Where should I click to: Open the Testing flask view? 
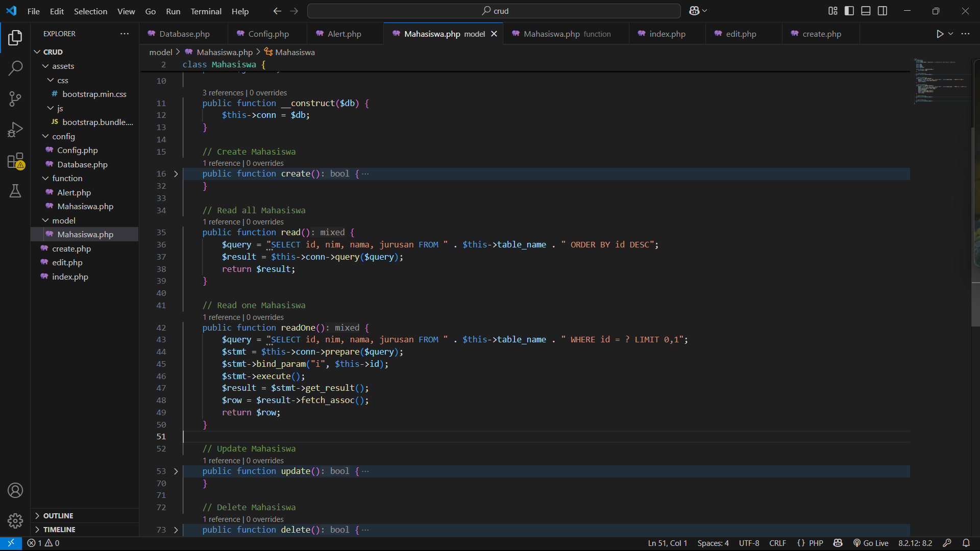click(15, 191)
